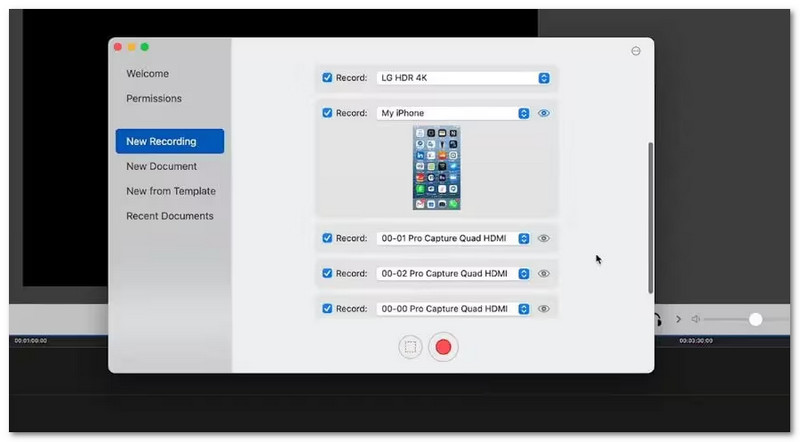Uncheck Record checkbox for My iPhone

point(327,113)
